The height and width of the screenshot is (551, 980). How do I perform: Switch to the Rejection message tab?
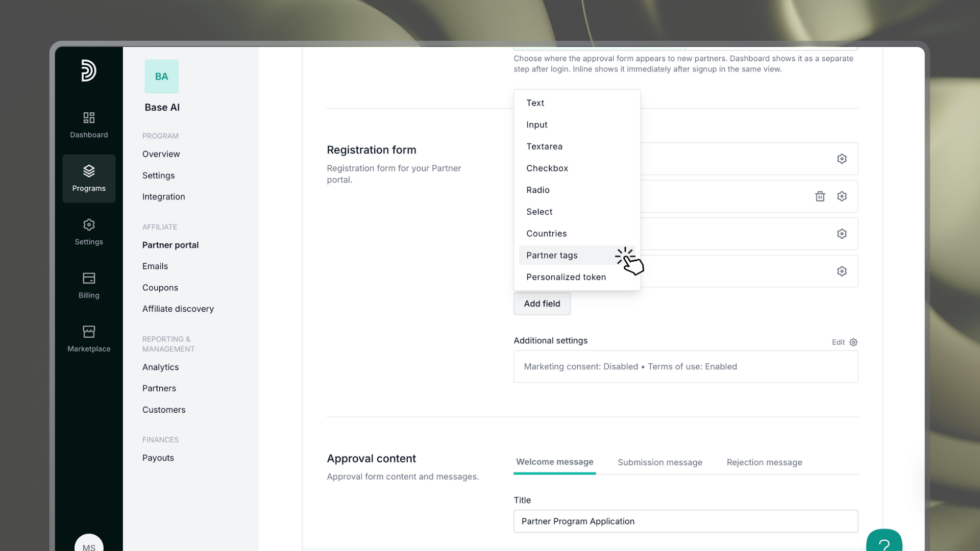point(764,462)
